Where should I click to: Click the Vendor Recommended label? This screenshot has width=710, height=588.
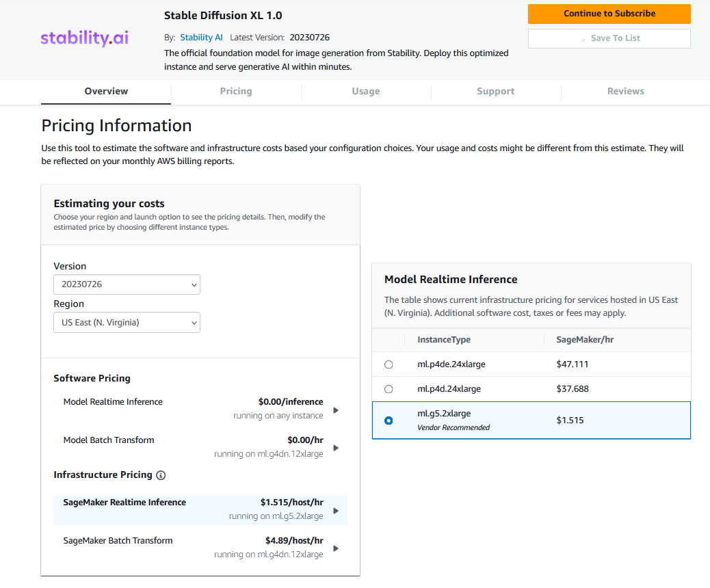tap(453, 428)
